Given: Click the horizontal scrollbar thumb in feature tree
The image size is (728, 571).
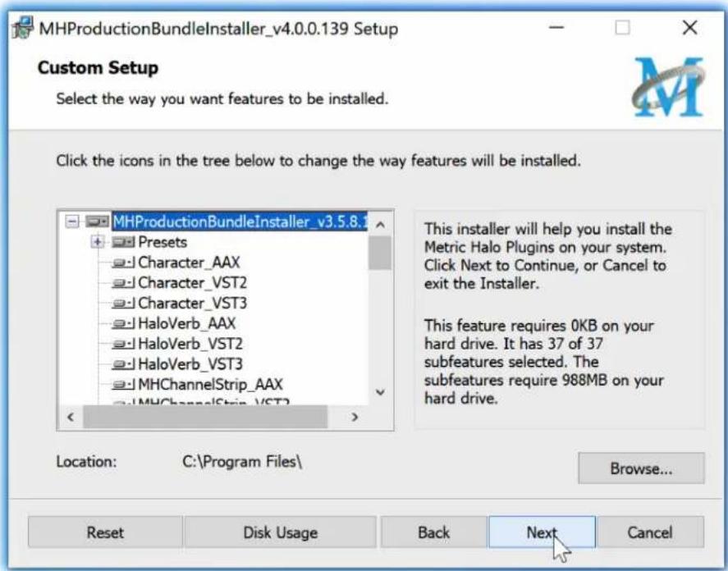Looking at the screenshot, I should pos(205,417).
